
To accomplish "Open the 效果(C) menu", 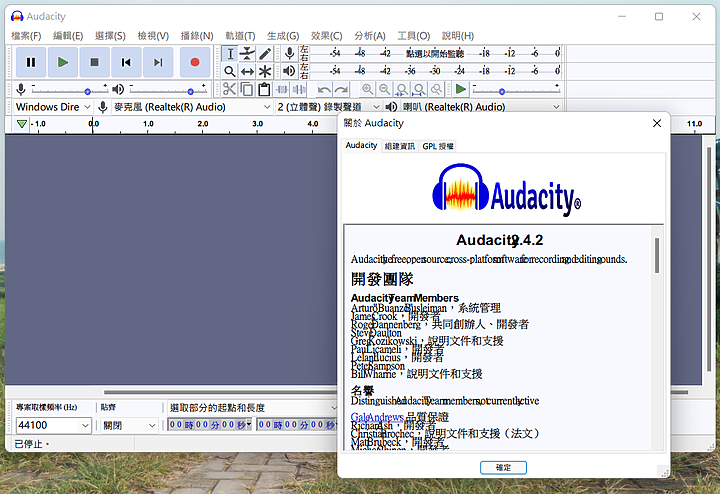I will [x=326, y=35].
